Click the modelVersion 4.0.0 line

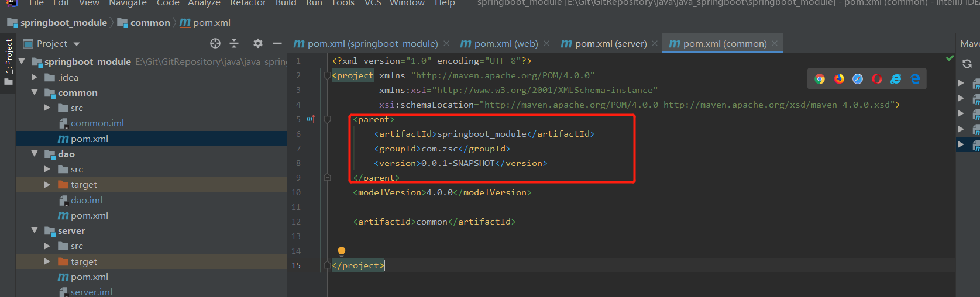[442, 192]
